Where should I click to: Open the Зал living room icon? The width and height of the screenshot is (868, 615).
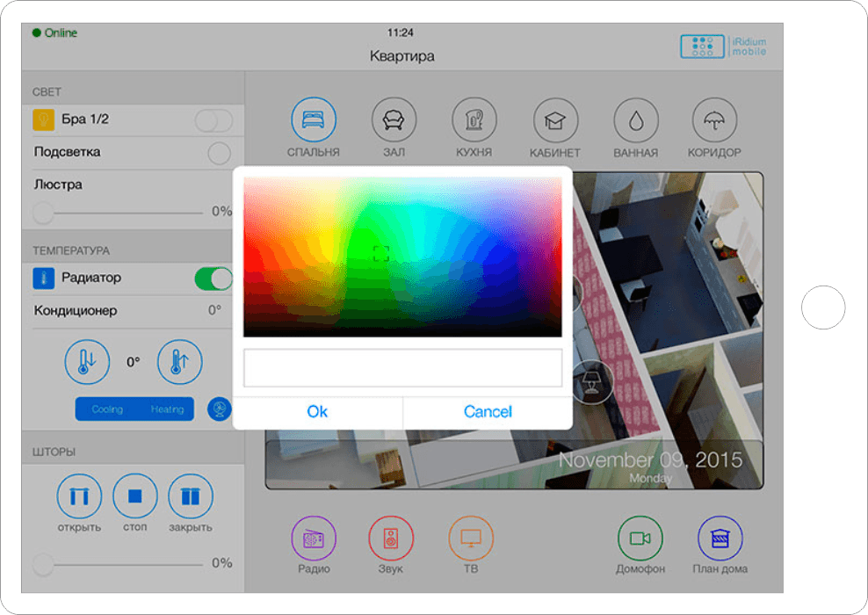coord(394,120)
